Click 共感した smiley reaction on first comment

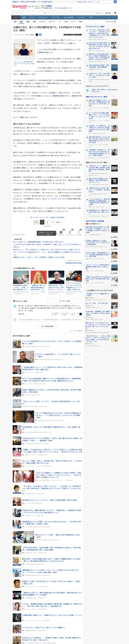tap(56, 314)
